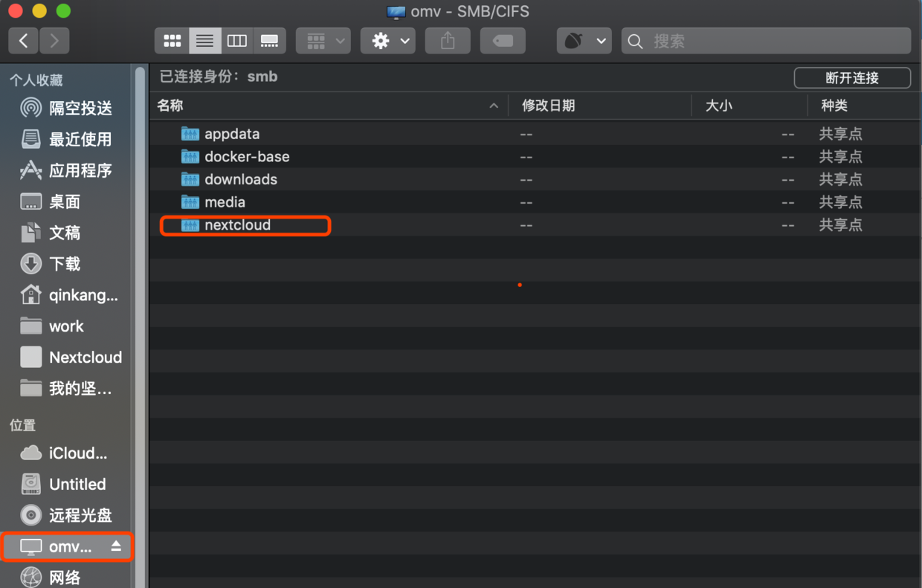Click the Edit Tags toolbar button
Screen dimensions: 922x588
(503, 41)
